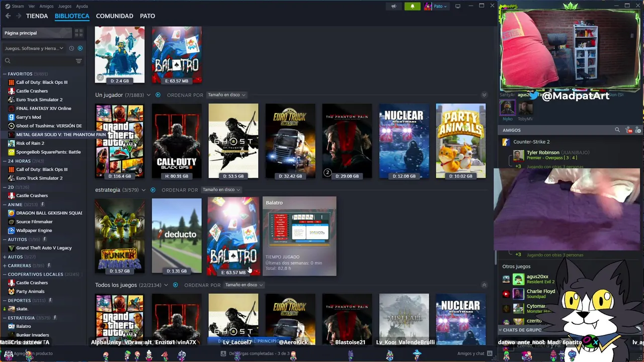Select Source Filmmaker in sidebar
The image size is (644, 362).
(34, 222)
